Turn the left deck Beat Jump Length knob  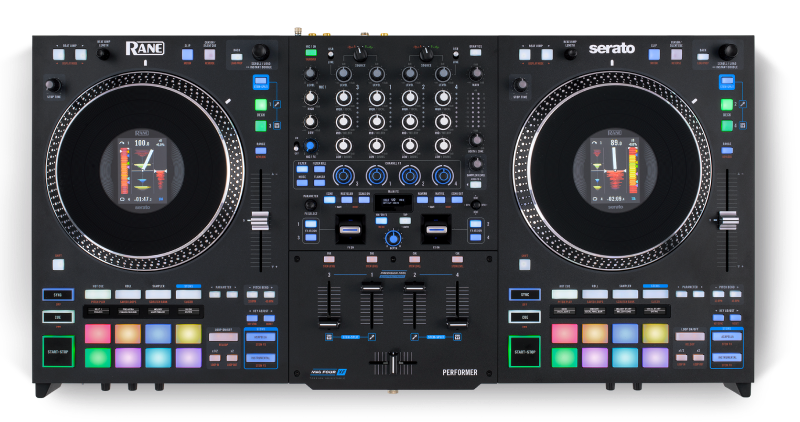click(x=104, y=54)
